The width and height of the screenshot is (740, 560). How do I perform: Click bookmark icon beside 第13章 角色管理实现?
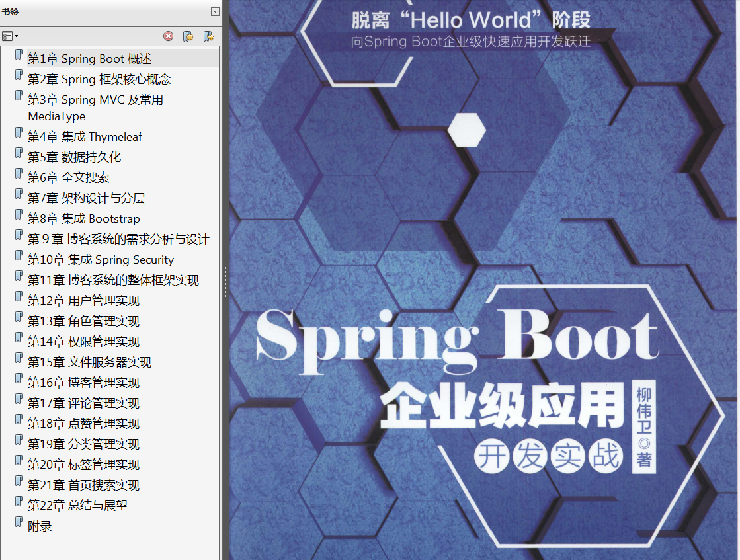tap(19, 317)
